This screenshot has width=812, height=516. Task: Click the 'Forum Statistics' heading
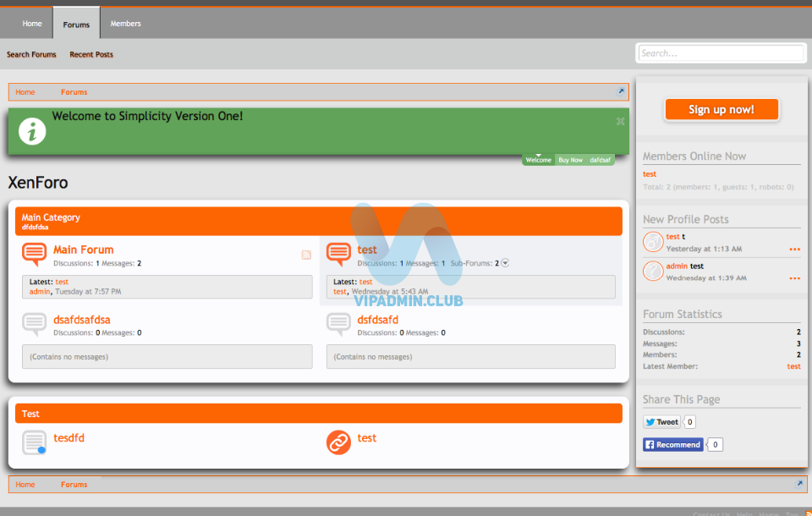[x=683, y=314]
